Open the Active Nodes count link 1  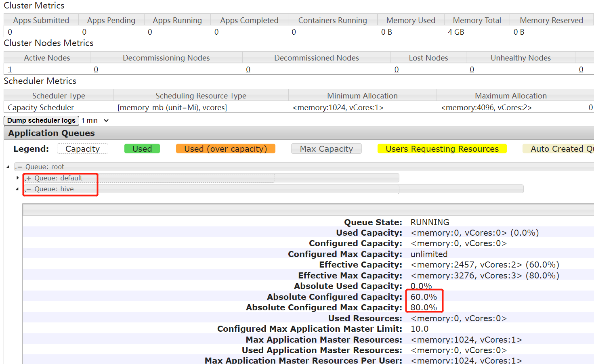pyautogui.click(x=10, y=69)
